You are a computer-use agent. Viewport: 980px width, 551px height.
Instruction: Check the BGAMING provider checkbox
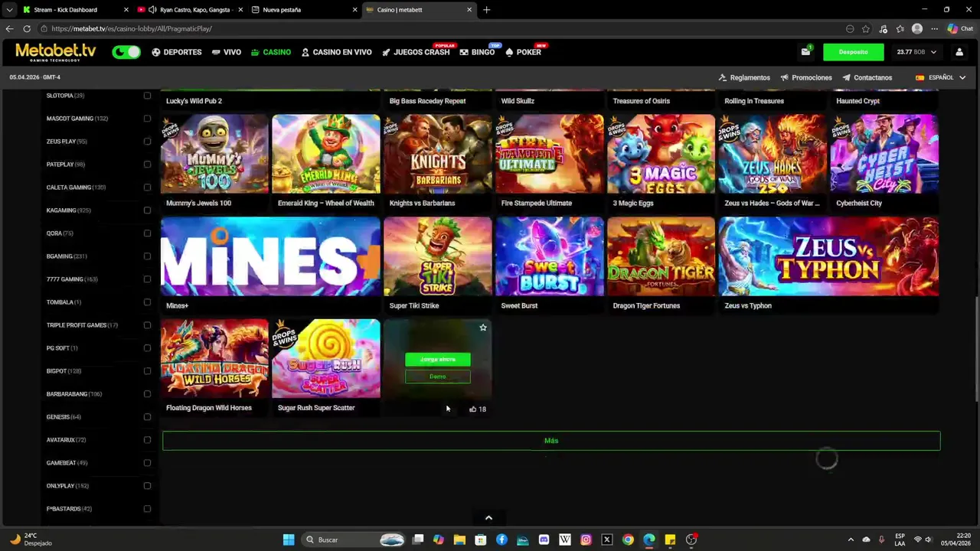pos(147,256)
